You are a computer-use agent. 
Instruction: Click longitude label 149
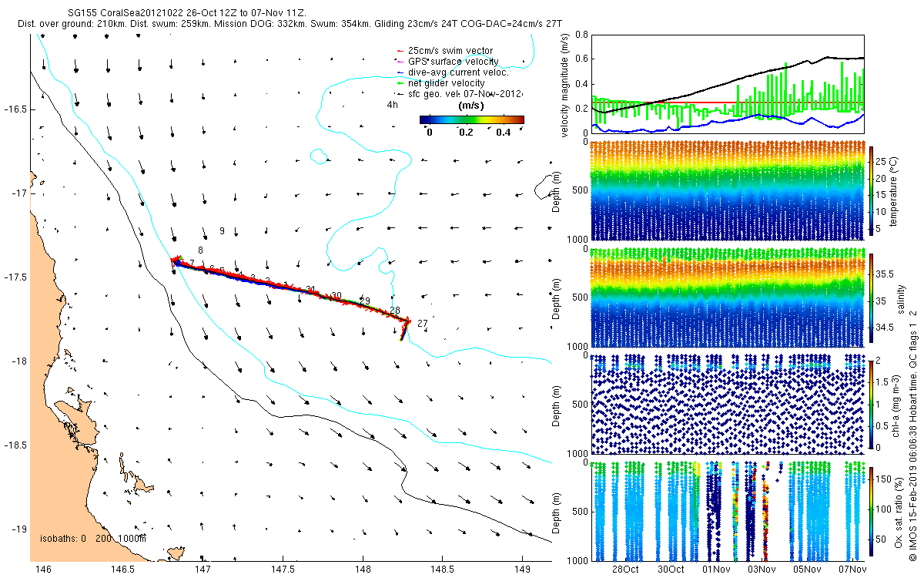[x=522, y=570]
